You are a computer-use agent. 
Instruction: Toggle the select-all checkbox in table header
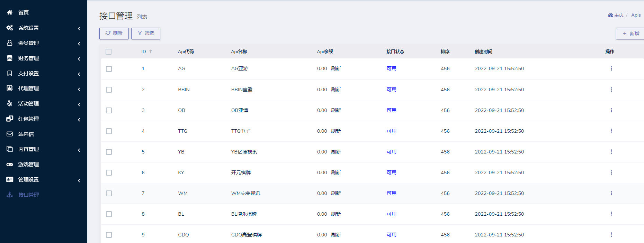coord(109,52)
